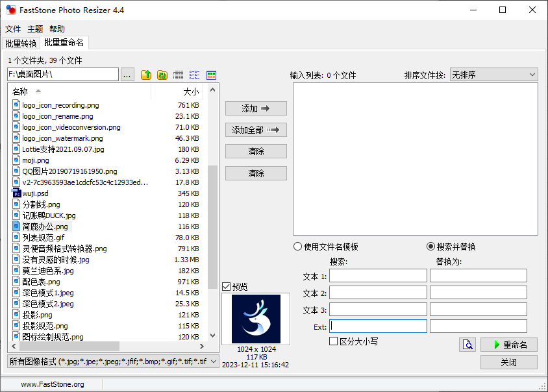The height and width of the screenshot is (392, 548).
Task: Click the 文本 3 replace-with input field
Action: pyautogui.click(x=479, y=309)
